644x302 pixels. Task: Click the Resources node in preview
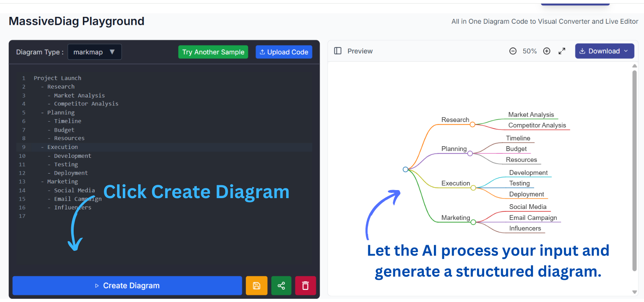[x=521, y=159]
